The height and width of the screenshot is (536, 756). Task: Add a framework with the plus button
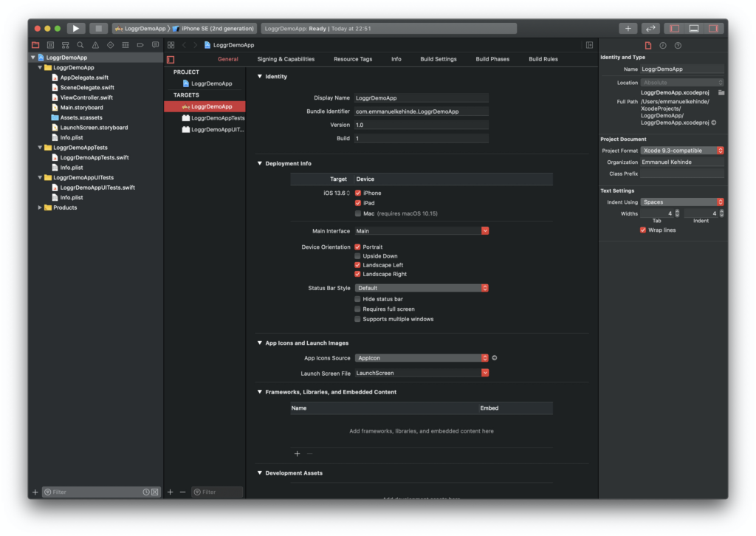[x=297, y=453]
